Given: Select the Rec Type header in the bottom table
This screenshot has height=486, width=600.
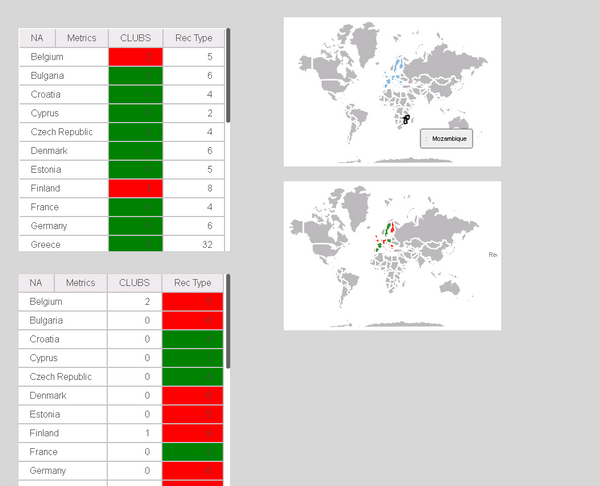Looking at the screenshot, I should (x=193, y=283).
